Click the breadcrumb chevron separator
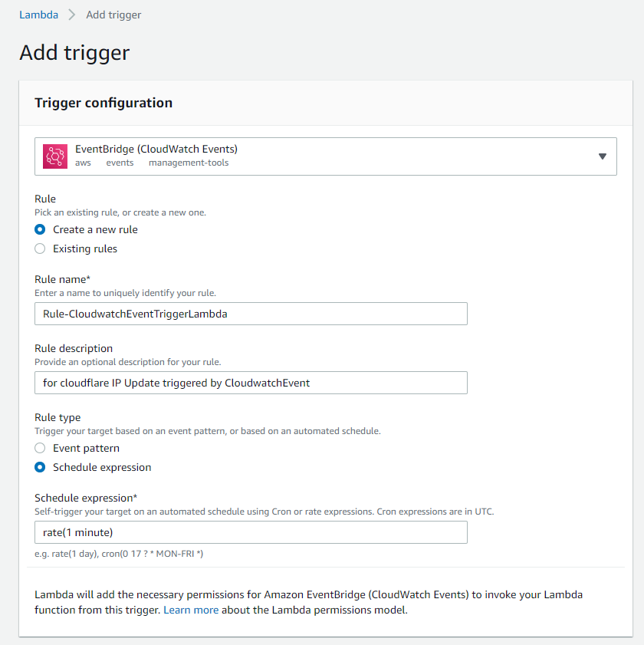This screenshot has height=645, width=644. [72, 15]
